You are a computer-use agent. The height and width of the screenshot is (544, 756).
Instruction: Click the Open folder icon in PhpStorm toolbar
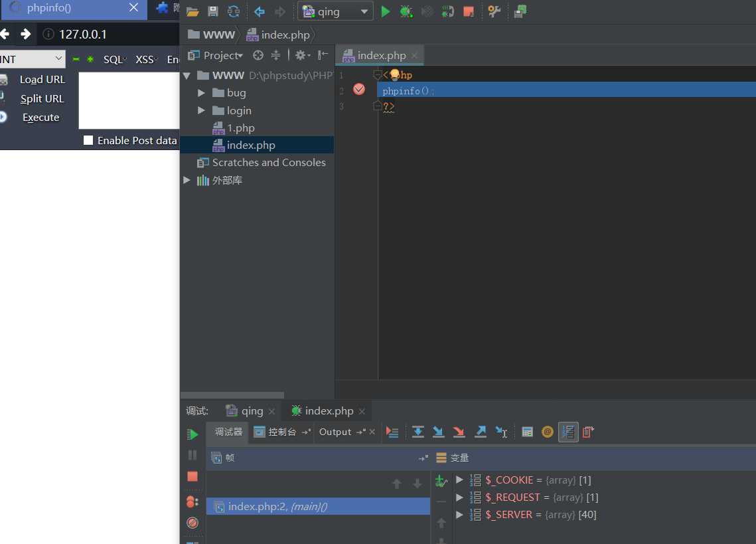[x=193, y=11]
